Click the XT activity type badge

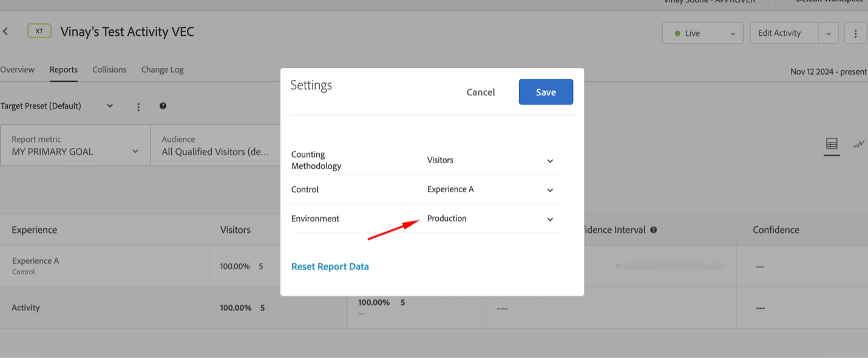(39, 31)
